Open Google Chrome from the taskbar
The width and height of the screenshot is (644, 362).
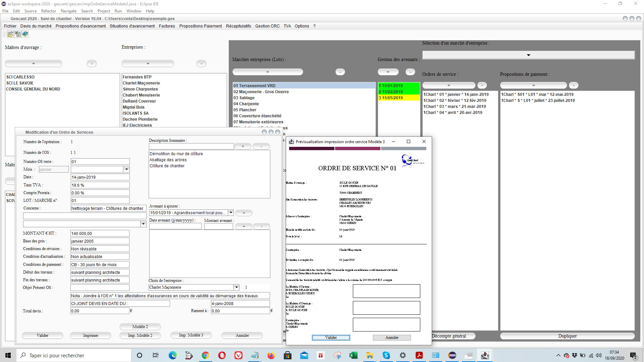pyautogui.click(x=205, y=355)
